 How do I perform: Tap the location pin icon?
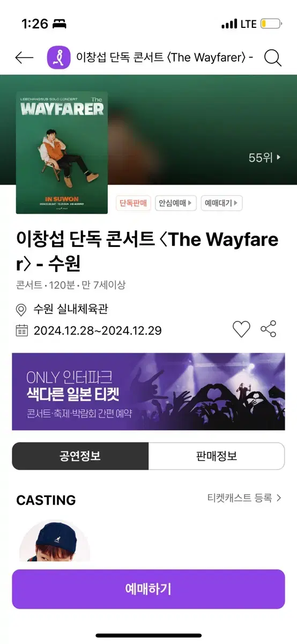[21, 310]
